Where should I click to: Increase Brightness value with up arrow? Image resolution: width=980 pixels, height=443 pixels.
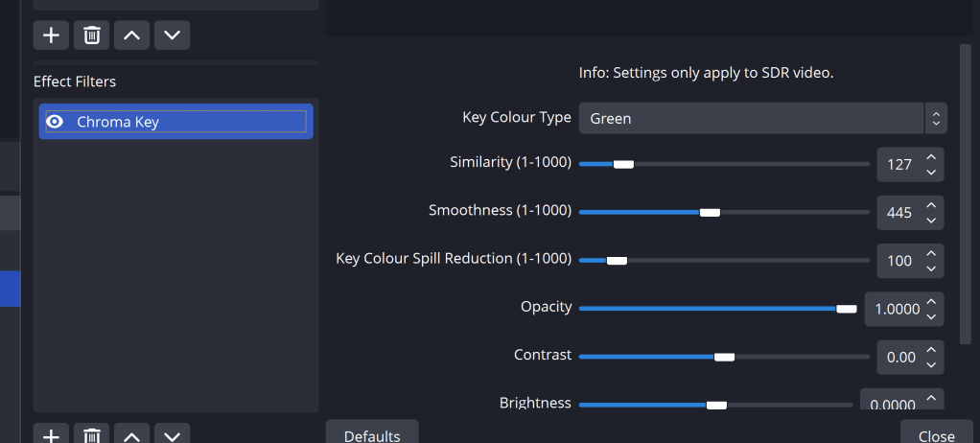click(931, 397)
